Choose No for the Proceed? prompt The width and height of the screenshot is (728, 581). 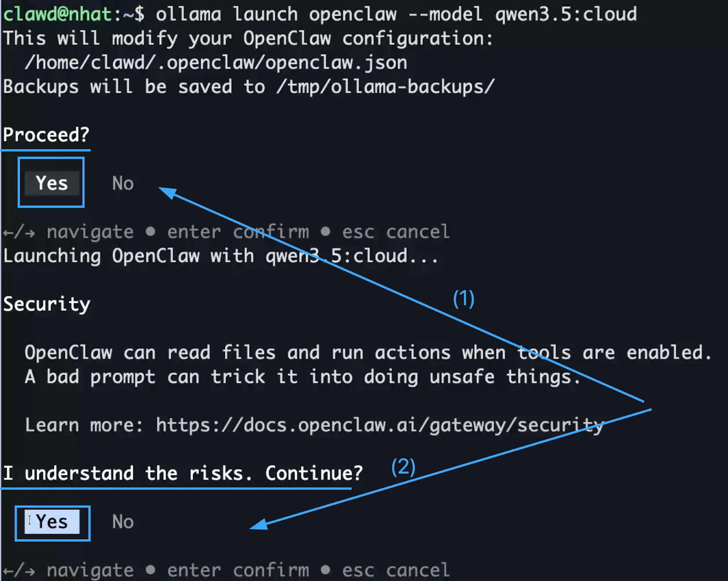click(123, 183)
